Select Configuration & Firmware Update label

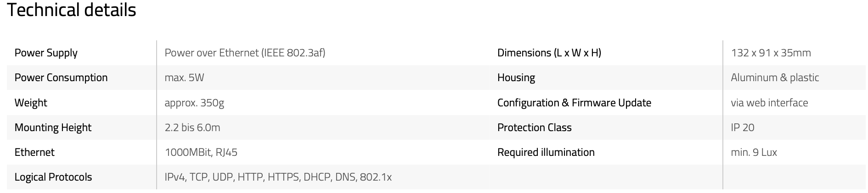[x=574, y=103]
